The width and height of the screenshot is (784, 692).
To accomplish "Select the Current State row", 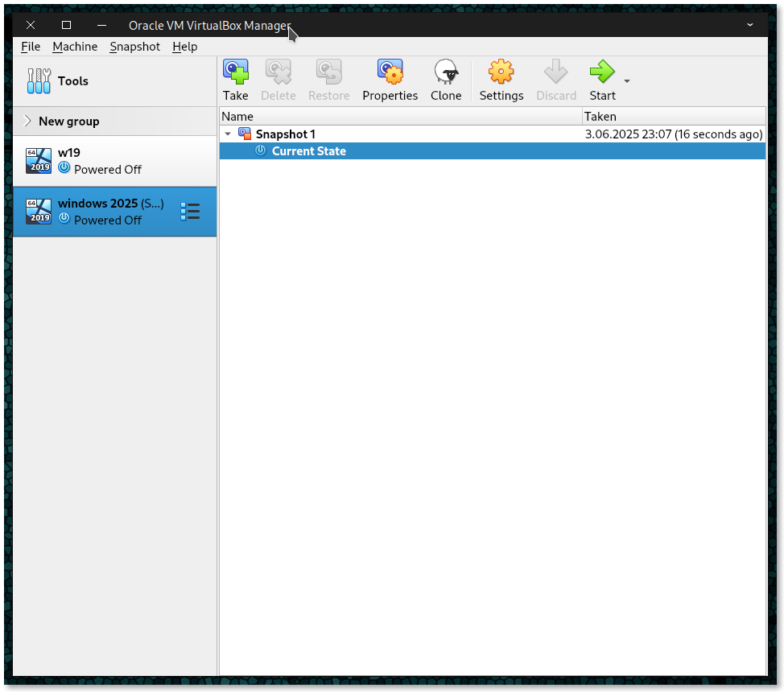I will [x=493, y=151].
